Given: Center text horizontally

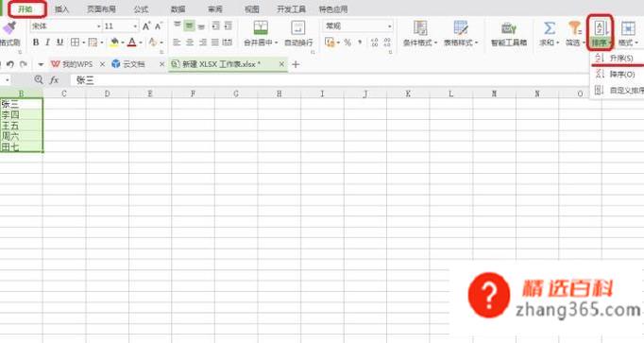Looking at the screenshot, I should point(190,43).
